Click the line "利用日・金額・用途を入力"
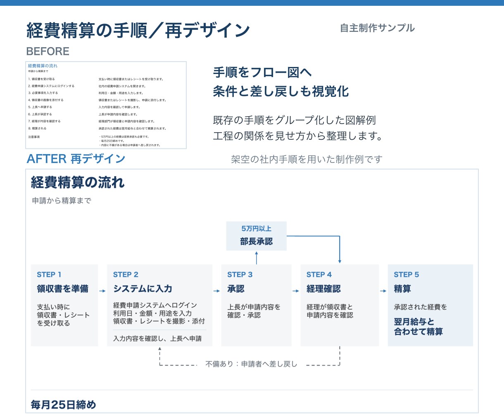The width and height of the screenshot is (504, 420). click(x=152, y=313)
